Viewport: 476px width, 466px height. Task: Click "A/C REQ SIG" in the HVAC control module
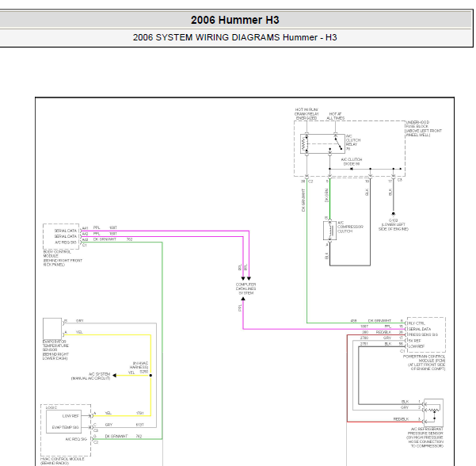coord(76,439)
